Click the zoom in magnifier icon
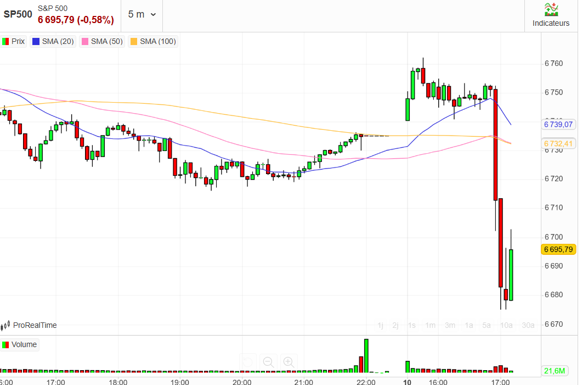This screenshot has width=588, height=385. pyautogui.click(x=289, y=362)
